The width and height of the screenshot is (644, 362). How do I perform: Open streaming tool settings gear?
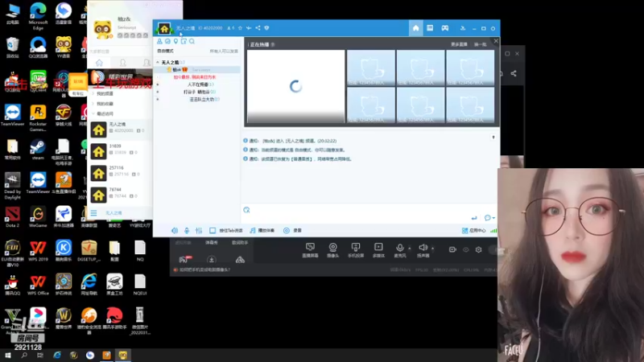click(x=478, y=249)
